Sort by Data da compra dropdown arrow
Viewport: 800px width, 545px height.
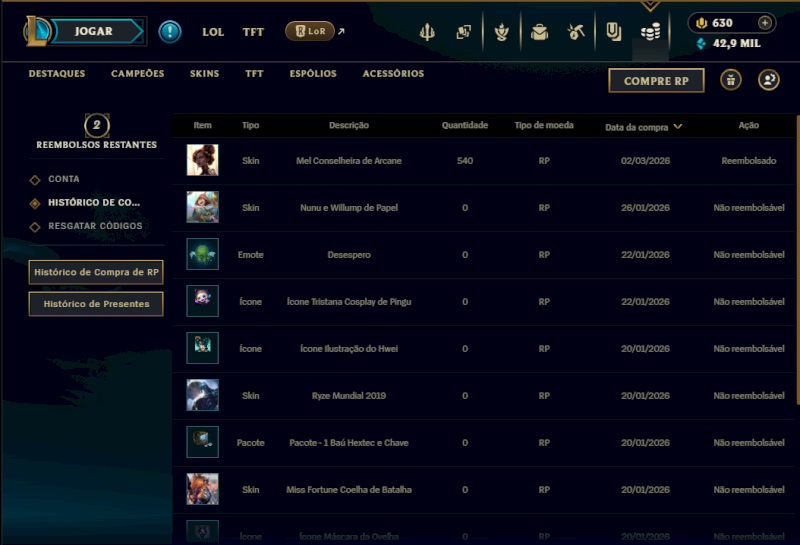tap(678, 127)
